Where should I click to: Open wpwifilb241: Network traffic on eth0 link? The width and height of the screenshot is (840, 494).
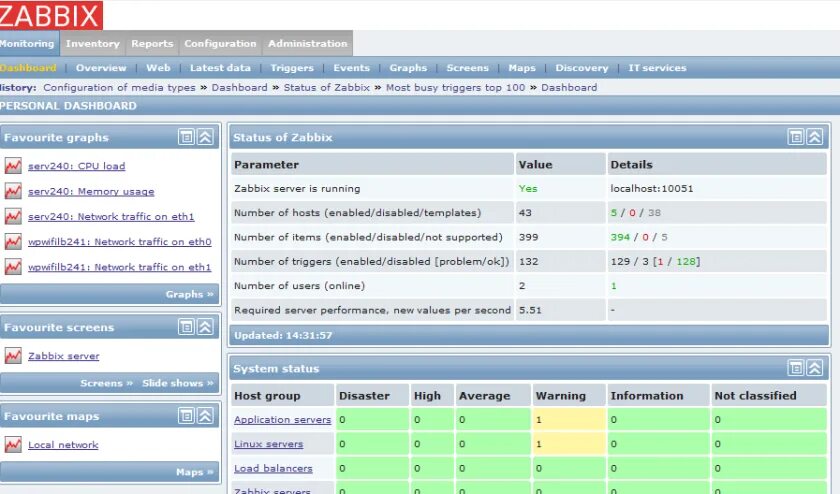[119, 242]
